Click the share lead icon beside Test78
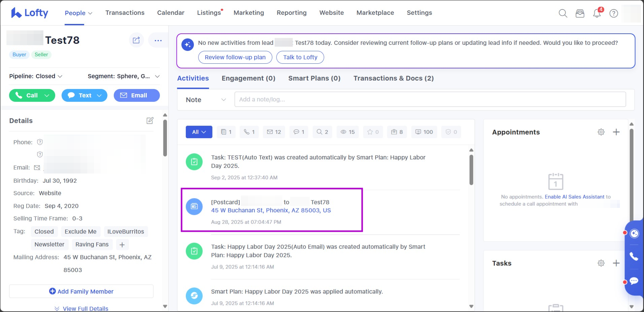This screenshot has width=644, height=312. 136,40
